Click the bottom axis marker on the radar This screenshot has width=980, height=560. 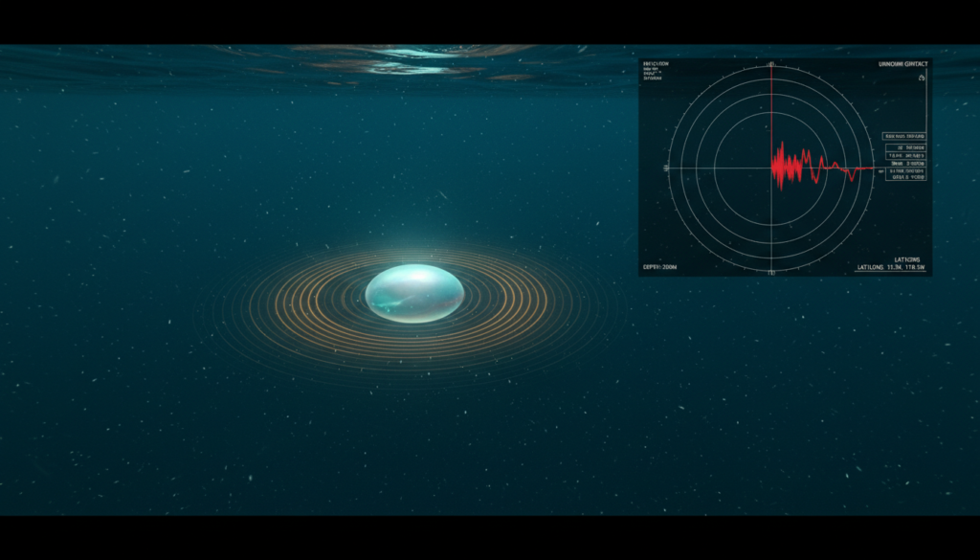[x=771, y=272]
